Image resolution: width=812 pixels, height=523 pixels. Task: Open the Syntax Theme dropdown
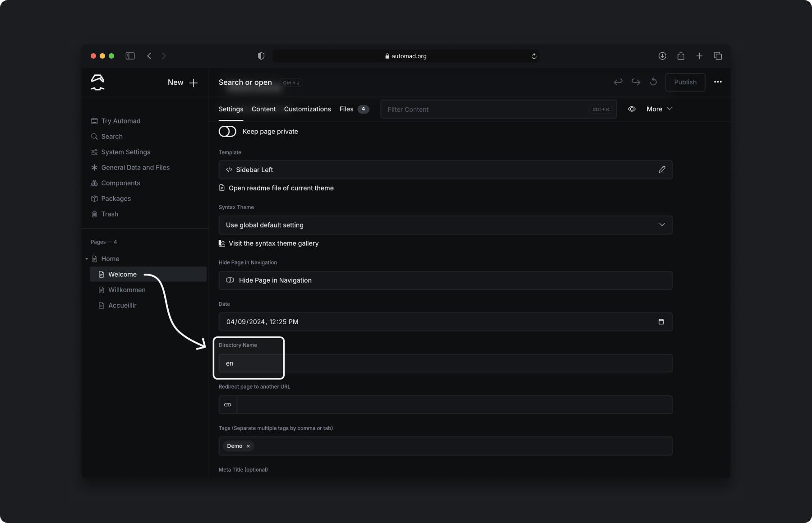tap(445, 225)
